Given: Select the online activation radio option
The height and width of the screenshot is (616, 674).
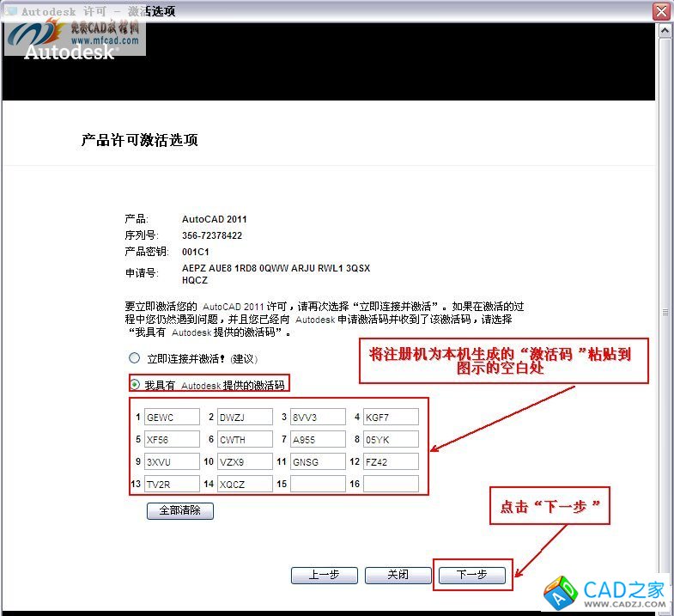Looking at the screenshot, I should [x=133, y=358].
